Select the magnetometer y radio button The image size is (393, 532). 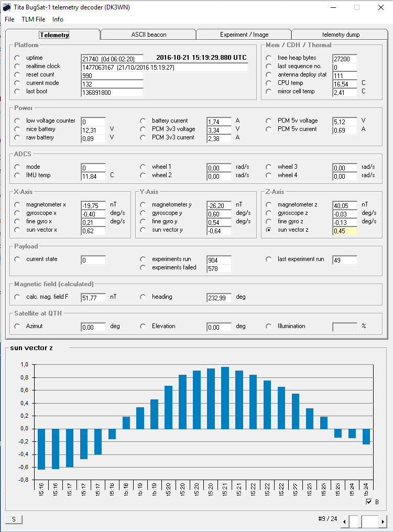[143, 204]
